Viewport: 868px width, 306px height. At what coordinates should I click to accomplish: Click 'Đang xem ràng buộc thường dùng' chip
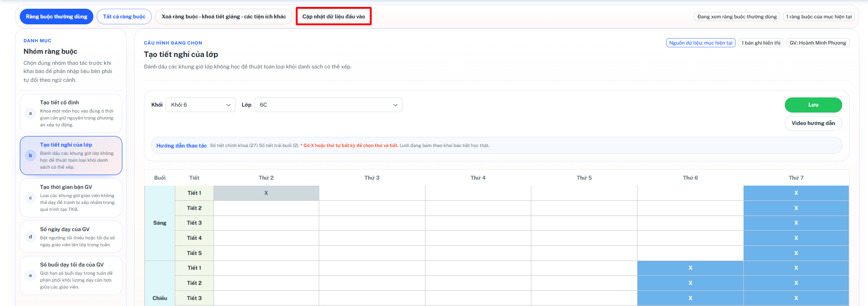click(x=737, y=17)
